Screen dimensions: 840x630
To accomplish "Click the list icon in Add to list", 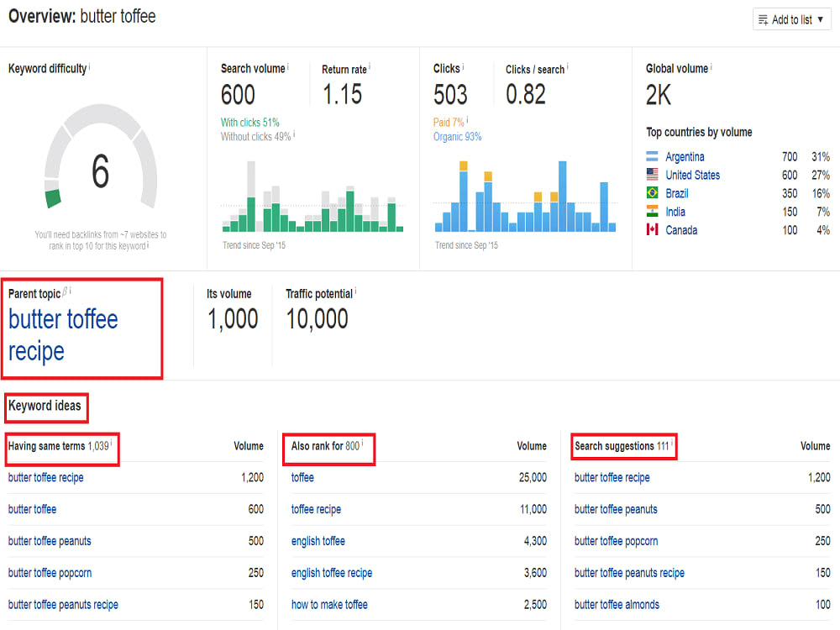I will (x=764, y=20).
